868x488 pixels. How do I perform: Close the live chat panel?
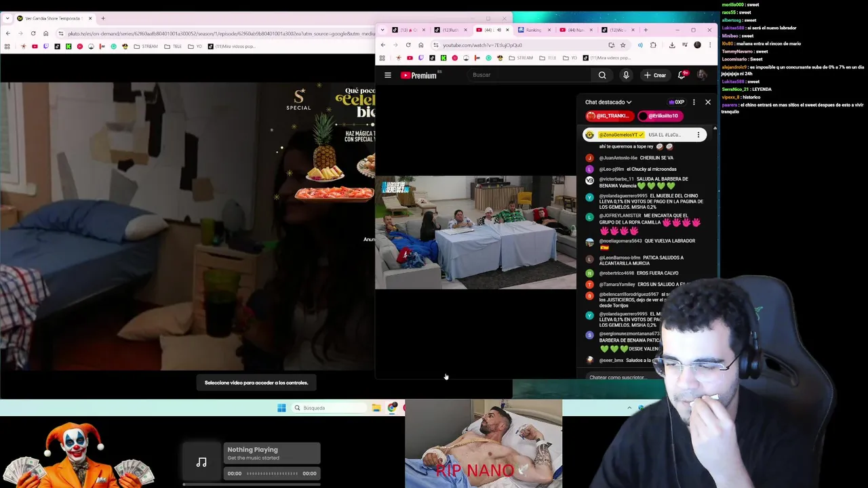coord(708,102)
